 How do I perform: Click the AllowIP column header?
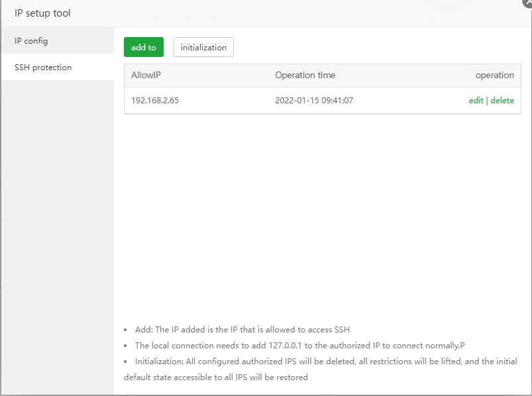146,75
